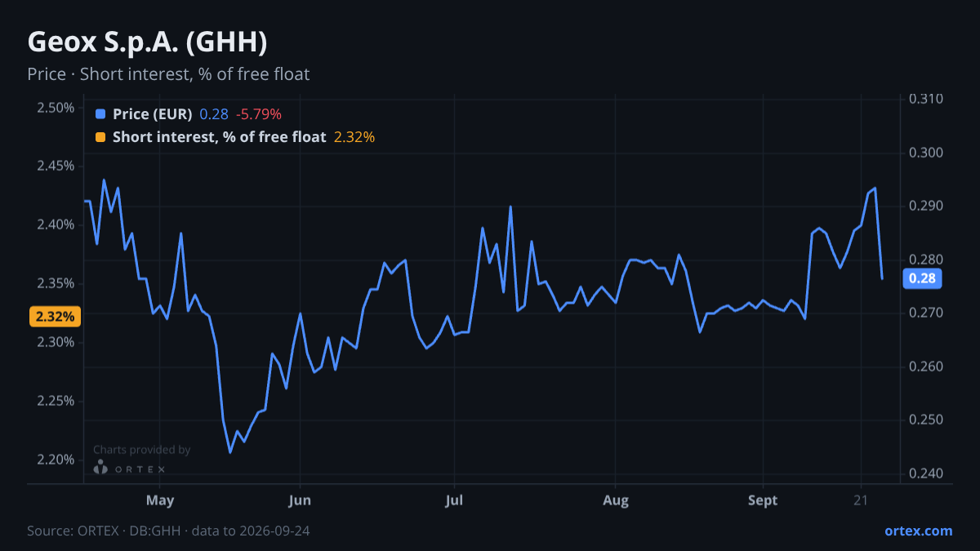The width and height of the screenshot is (980, 551).
Task: Click the 2.35% left axis tick
Action: (56, 283)
